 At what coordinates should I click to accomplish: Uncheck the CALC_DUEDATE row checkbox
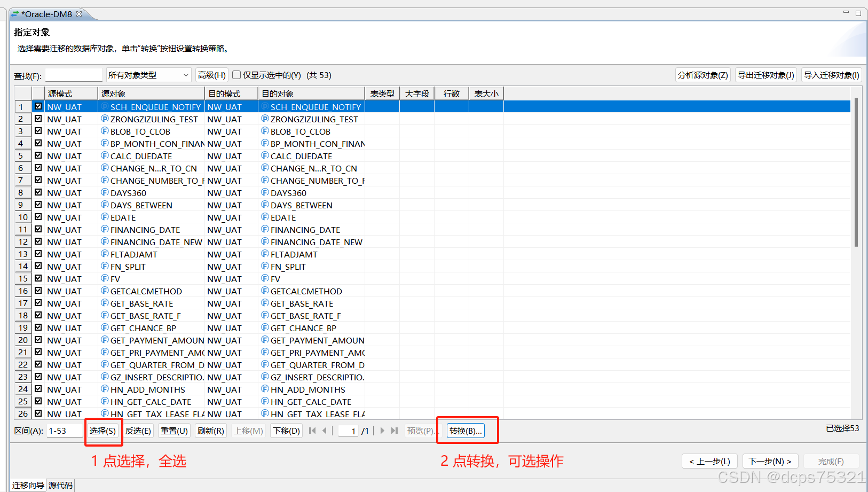[38, 155]
